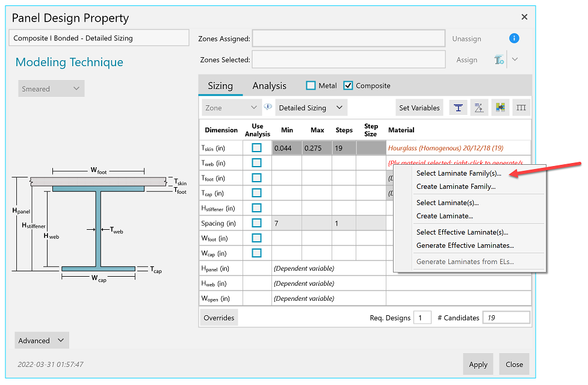Click the Zones Assigned field
The image size is (588, 385).
[348, 38]
